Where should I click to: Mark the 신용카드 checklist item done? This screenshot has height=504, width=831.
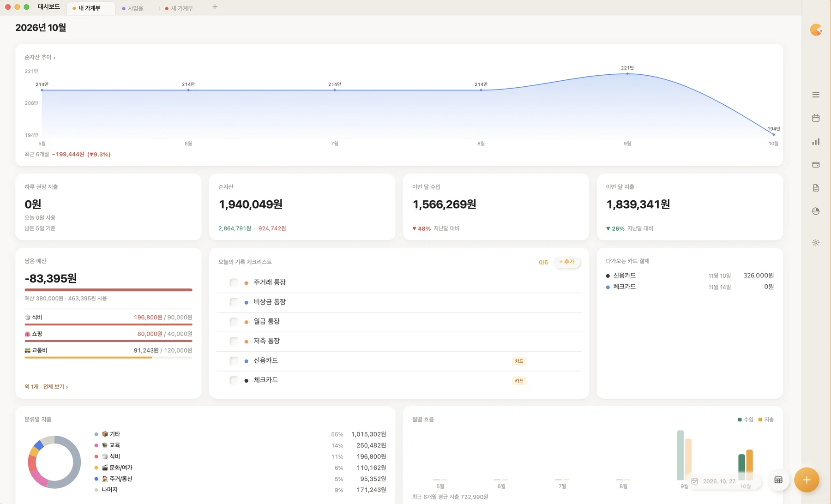click(x=234, y=361)
